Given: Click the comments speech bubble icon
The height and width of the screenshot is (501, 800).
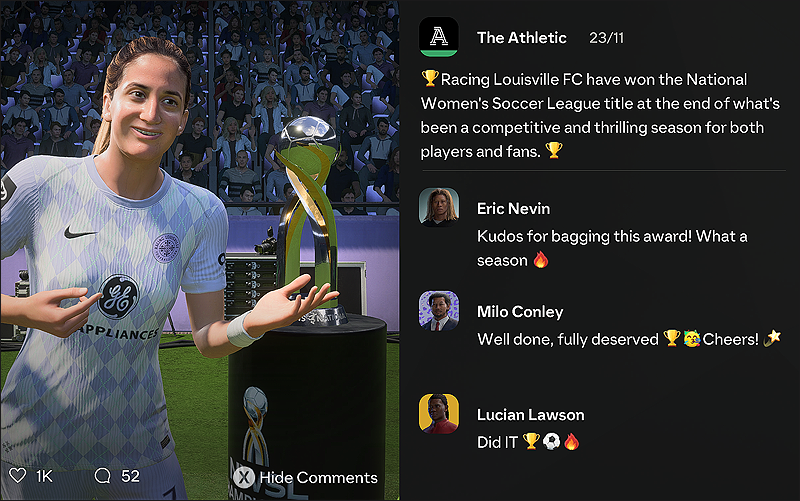Looking at the screenshot, I should [x=103, y=476].
